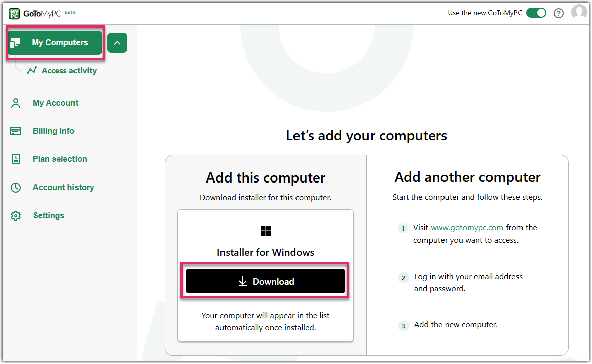Screen dimensions: 592x364
Task: Click the GoToMyPC Beta title text
Action: pos(49,13)
